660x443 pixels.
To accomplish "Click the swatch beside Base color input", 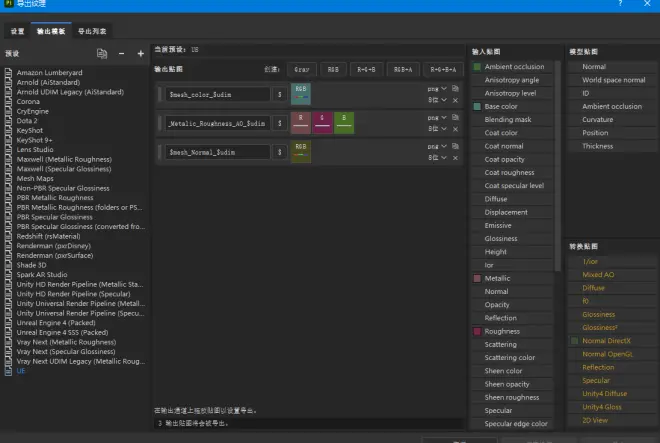I will [477, 106].
